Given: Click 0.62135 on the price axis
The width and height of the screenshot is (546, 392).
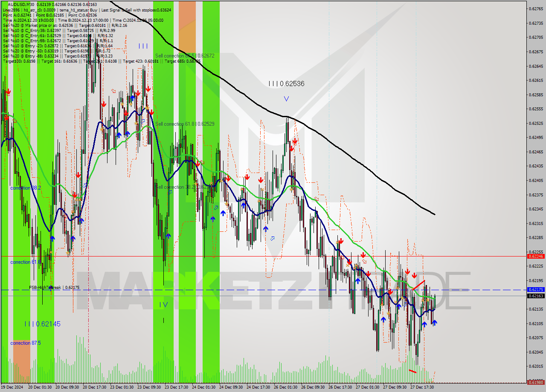Looking at the screenshot, I should (x=536, y=309).
